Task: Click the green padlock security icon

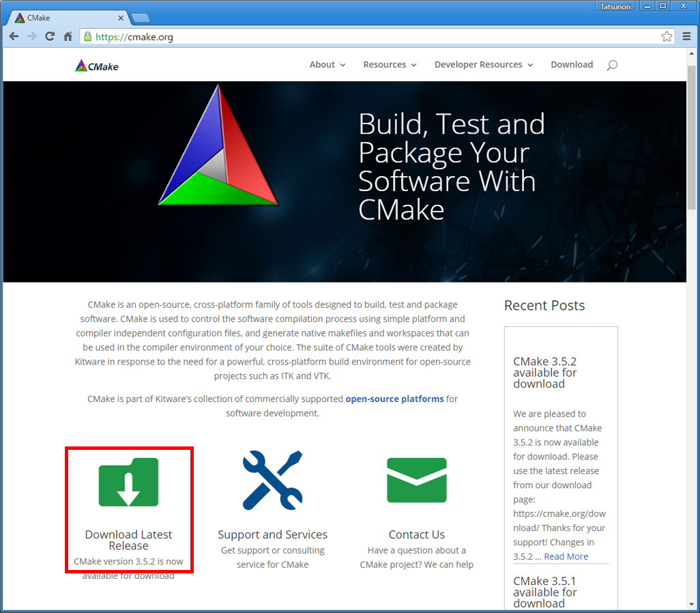Action: point(88,37)
